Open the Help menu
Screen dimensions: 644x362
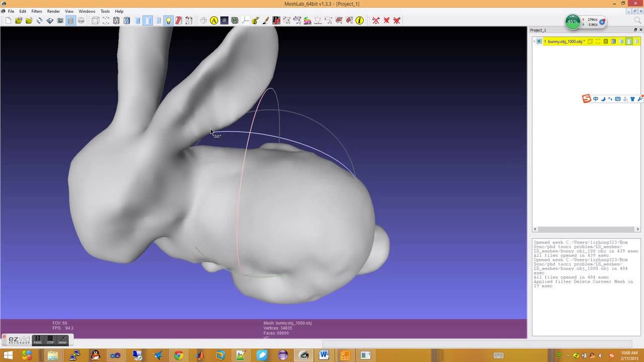[119, 11]
